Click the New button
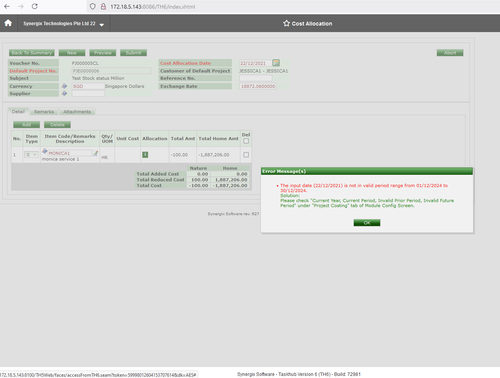500x378 pixels. coord(72,53)
